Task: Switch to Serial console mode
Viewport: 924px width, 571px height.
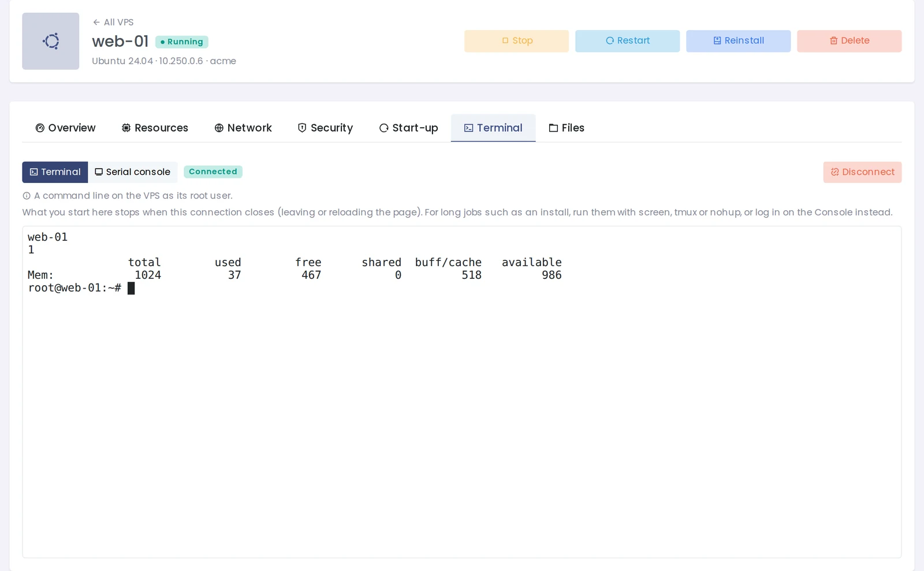Action: (x=133, y=172)
